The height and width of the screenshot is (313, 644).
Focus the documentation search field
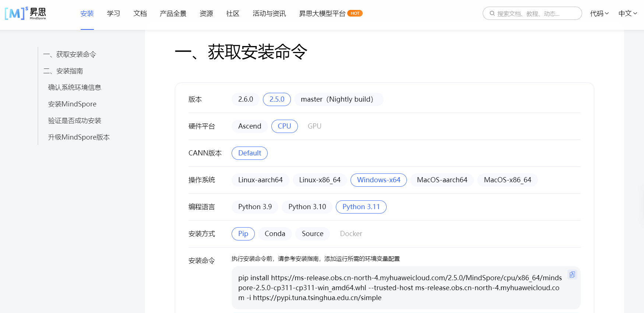[532, 13]
